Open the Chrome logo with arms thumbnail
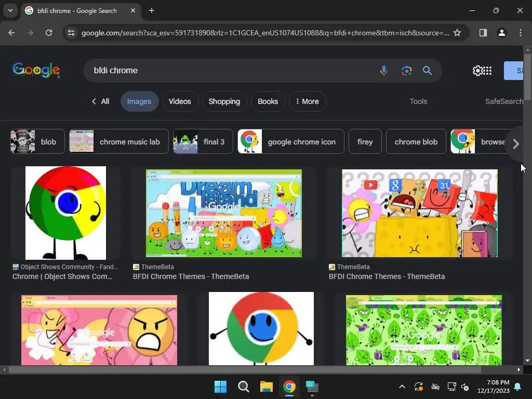 261,328
